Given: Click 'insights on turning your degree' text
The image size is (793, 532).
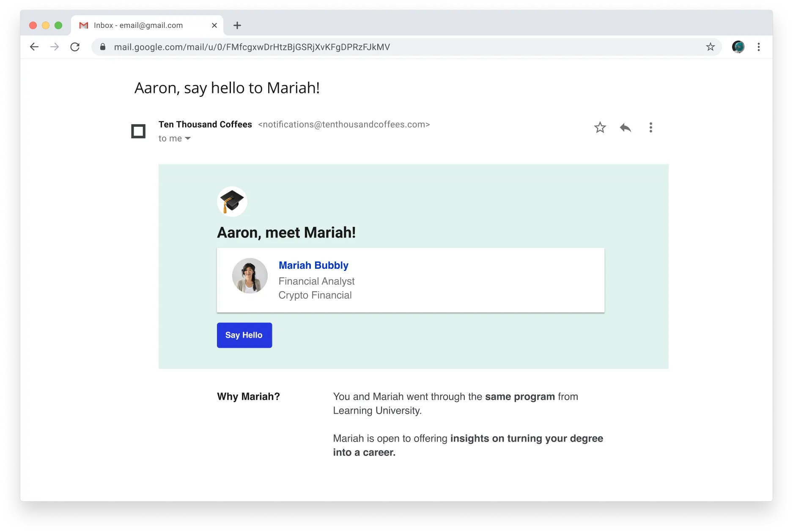Looking at the screenshot, I should (527, 439).
